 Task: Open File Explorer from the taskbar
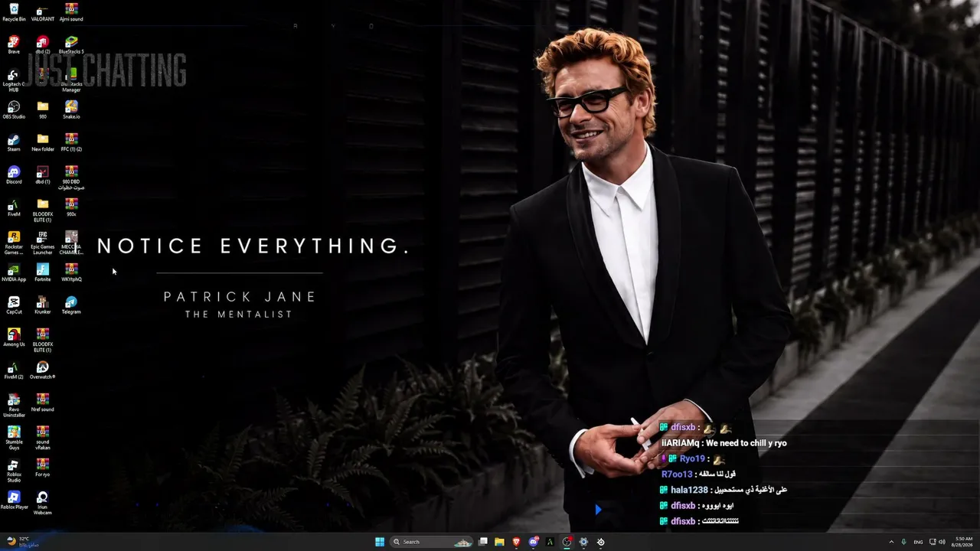[x=500, y=542]
